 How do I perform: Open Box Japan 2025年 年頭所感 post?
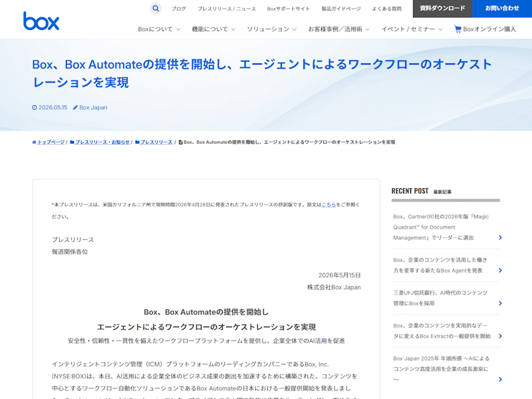pos(441,369)
